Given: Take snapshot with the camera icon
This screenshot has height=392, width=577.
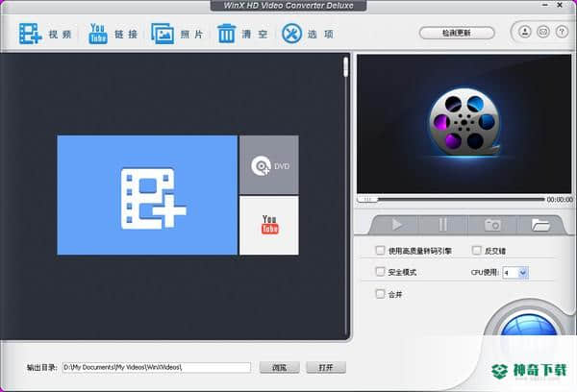Looking at the screenshot, I should [492, 224].
